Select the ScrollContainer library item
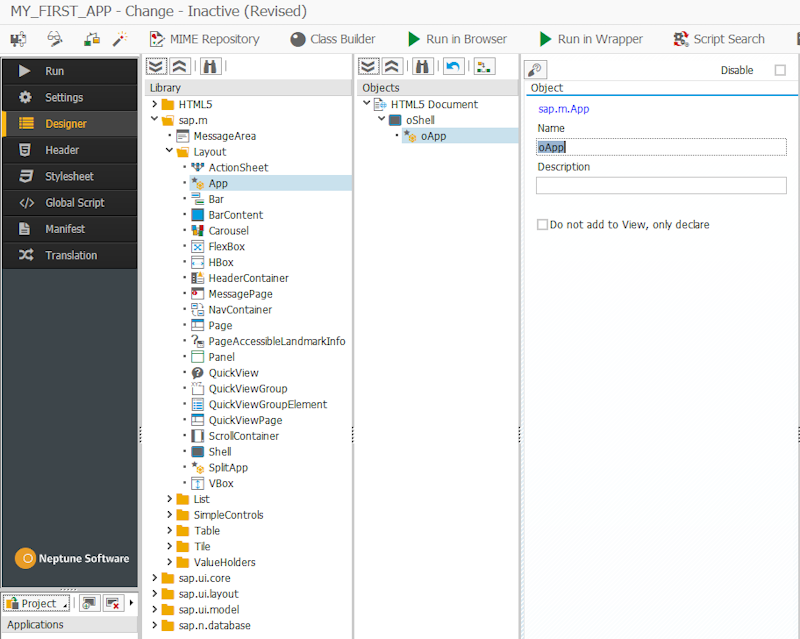This screenshot has width=800, height=639. tap(243, 436)
